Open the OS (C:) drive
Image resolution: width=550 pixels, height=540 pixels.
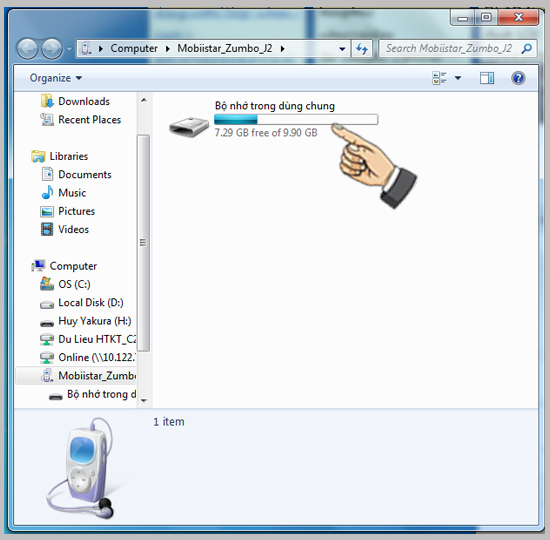[x=74, y=284]
